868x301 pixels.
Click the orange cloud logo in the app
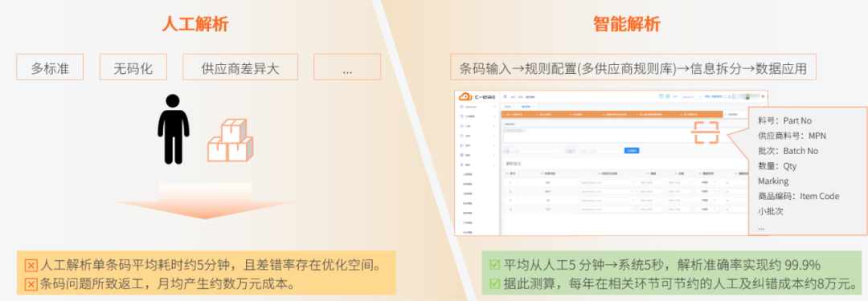pyautogui.click(x=465, y=96)
